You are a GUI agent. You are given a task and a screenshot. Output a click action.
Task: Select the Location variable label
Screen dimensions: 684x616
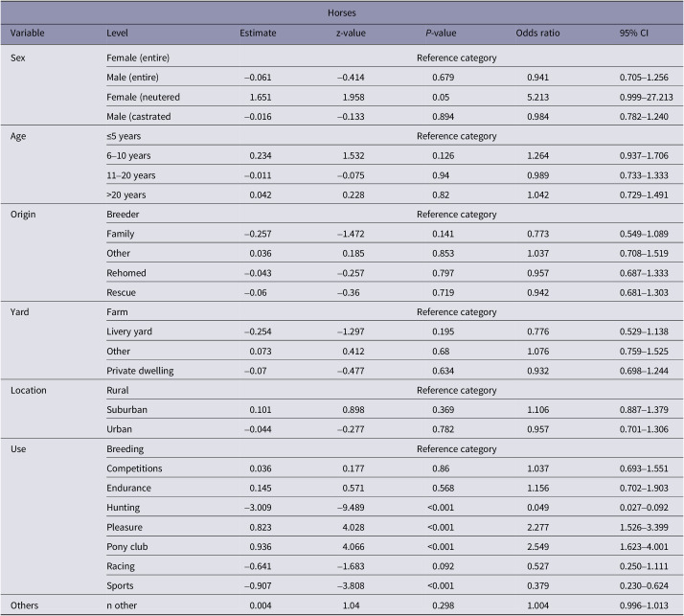coord(29,390)
